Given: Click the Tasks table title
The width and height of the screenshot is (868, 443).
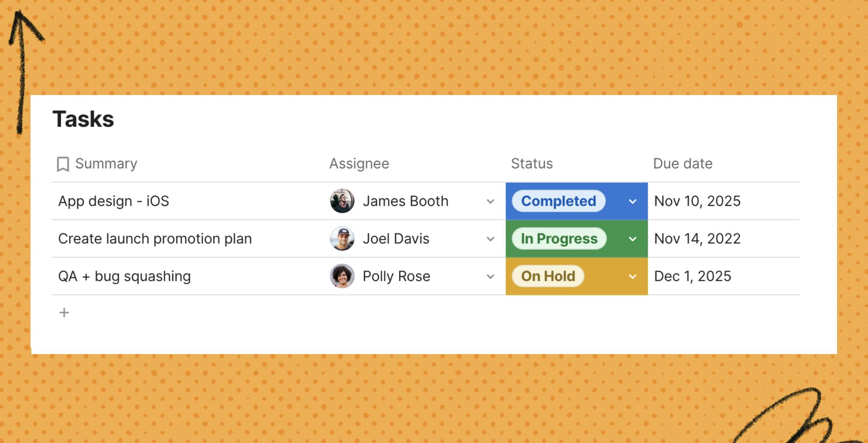Looking at the screenshot, I should [x=83, y=119].
